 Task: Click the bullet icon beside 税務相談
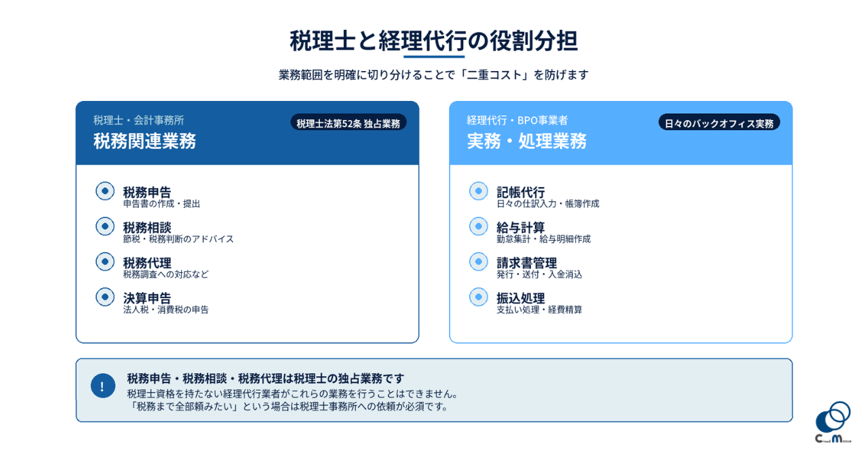[x=105, y=226]
